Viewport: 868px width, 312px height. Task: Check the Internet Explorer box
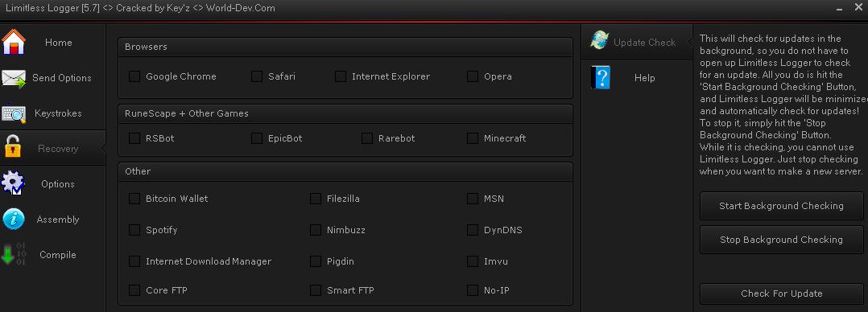(x=341, y=76)
